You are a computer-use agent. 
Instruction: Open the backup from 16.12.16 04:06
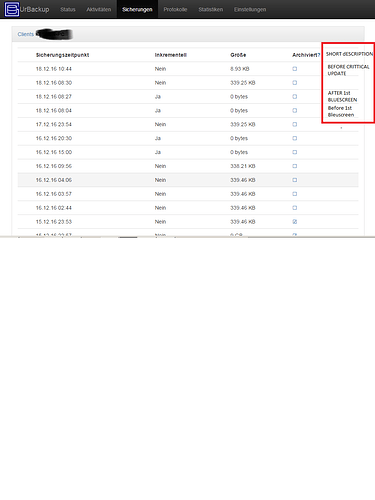[x=54, y=180]
